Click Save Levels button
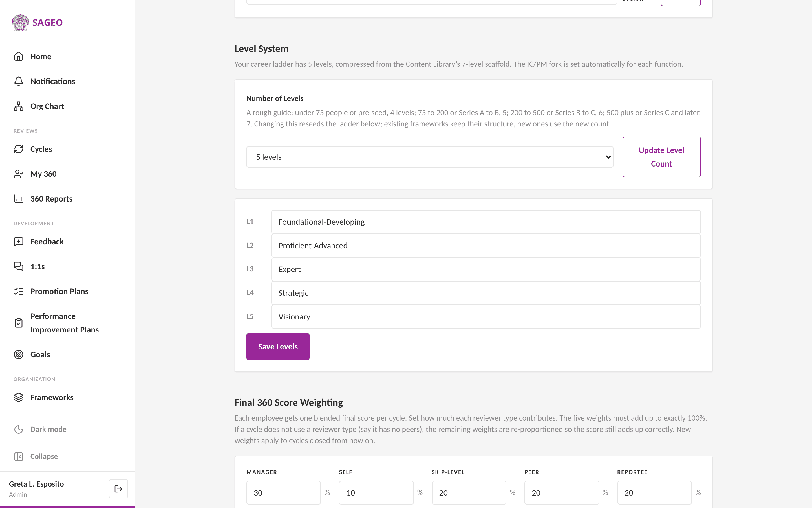The width and height of the screenshot is (812, 508). pos(278,346)
